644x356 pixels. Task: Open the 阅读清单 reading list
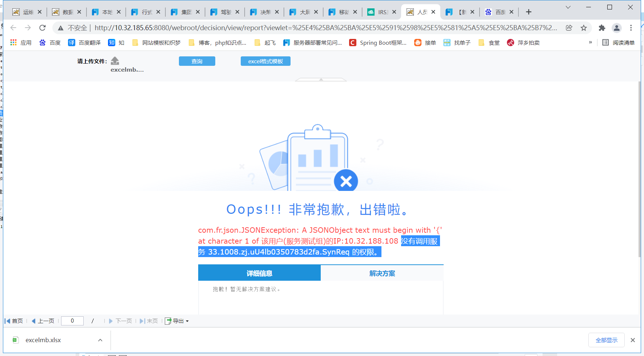[x=618, y=43]
